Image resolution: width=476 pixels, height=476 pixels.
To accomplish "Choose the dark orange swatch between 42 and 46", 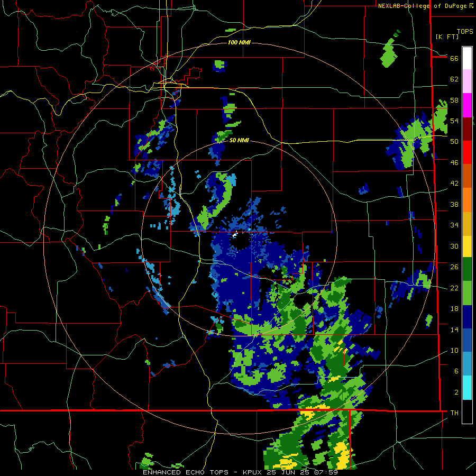I will [467, 176].
